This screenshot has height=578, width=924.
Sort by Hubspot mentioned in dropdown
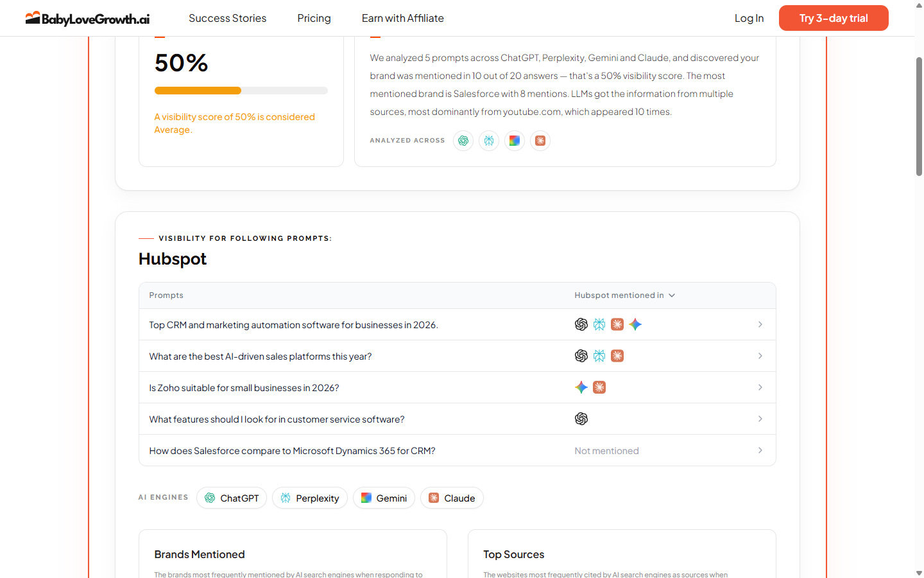(624, 295)
